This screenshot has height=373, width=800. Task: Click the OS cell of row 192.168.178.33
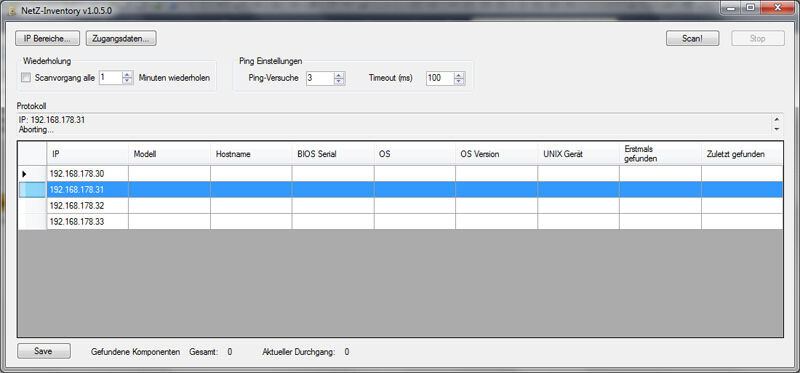(x=415, y=221)
